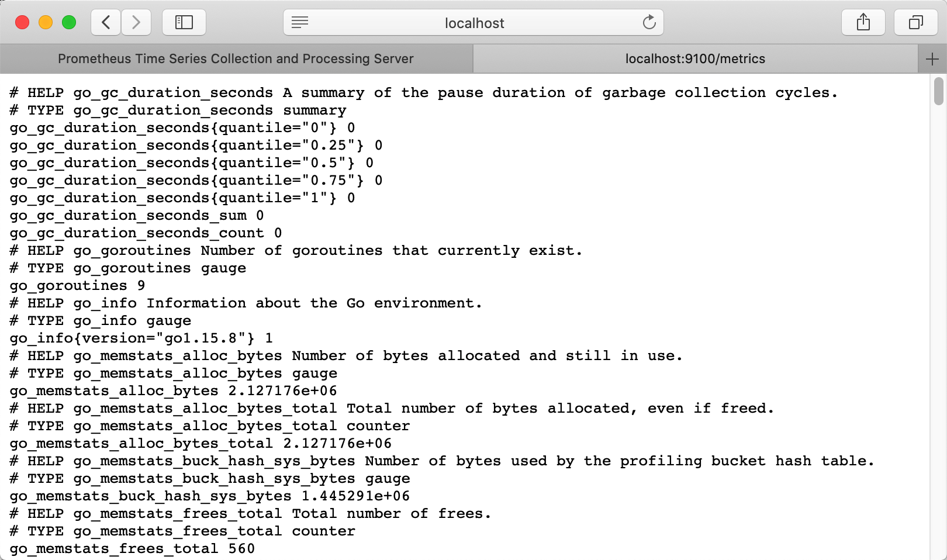Click the go_memstats_frees_total 560 line
The height and width of the screenshot is (560, 947).
point(132,549)
